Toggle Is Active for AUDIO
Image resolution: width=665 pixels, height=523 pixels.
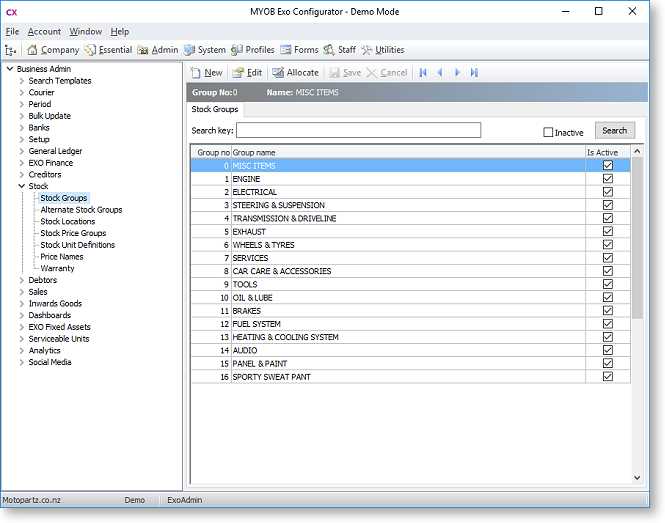pos(608,350)
